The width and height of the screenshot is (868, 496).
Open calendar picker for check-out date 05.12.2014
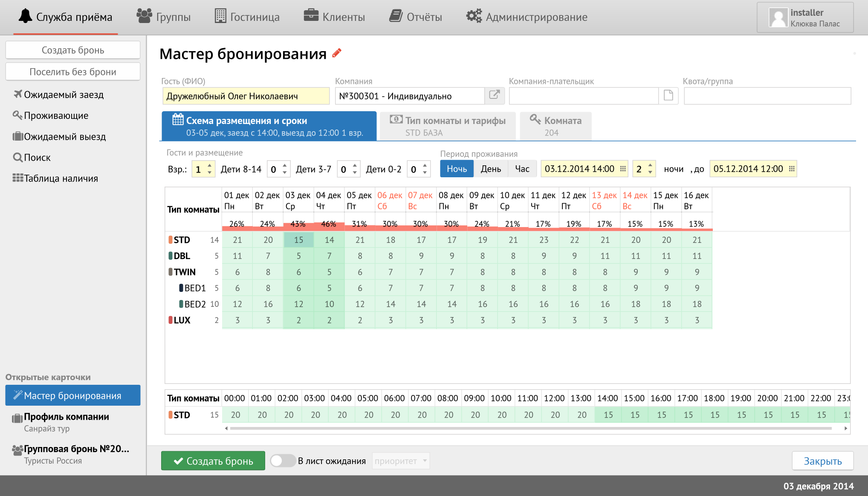click(x=791, y=169)
